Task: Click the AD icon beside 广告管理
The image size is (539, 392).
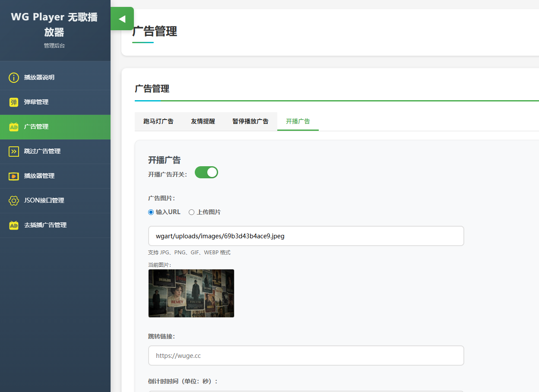Action: (x=14, y=127)
